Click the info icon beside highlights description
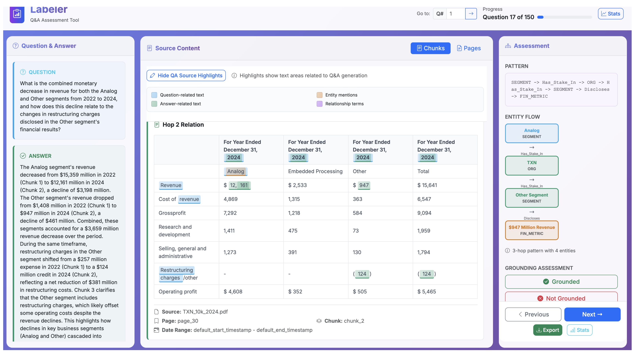Image resolution: width=638 pixels, height=364 pixels. click(x=234, y=76)
